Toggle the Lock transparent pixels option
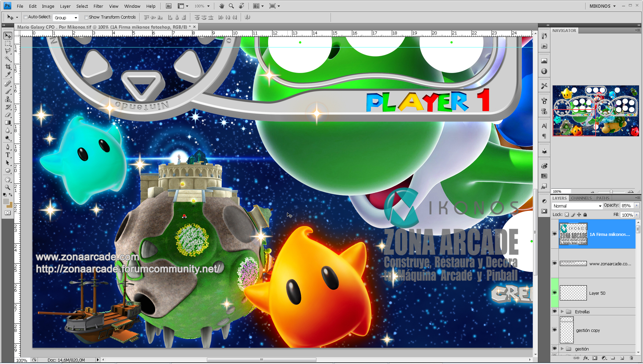The height and width of the screenshot is (364, 643). pos(567,215)
